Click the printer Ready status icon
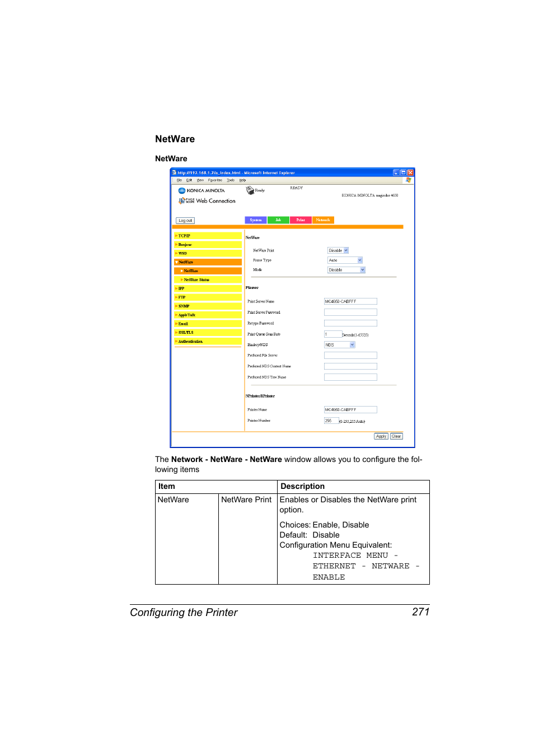The image size is (534, 756). [x=250, y=190]
